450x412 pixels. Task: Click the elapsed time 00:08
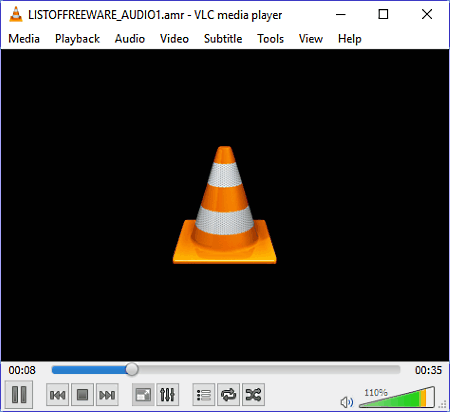(22, 370)
